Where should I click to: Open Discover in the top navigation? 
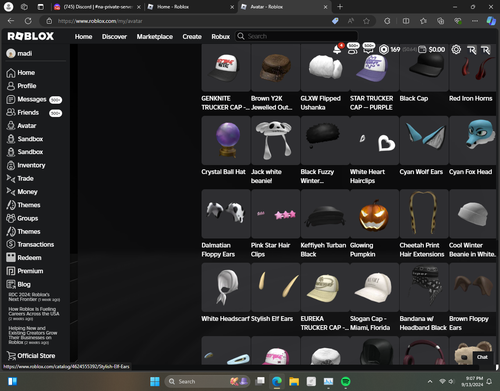pyautogui.click(x=114, y=37)
